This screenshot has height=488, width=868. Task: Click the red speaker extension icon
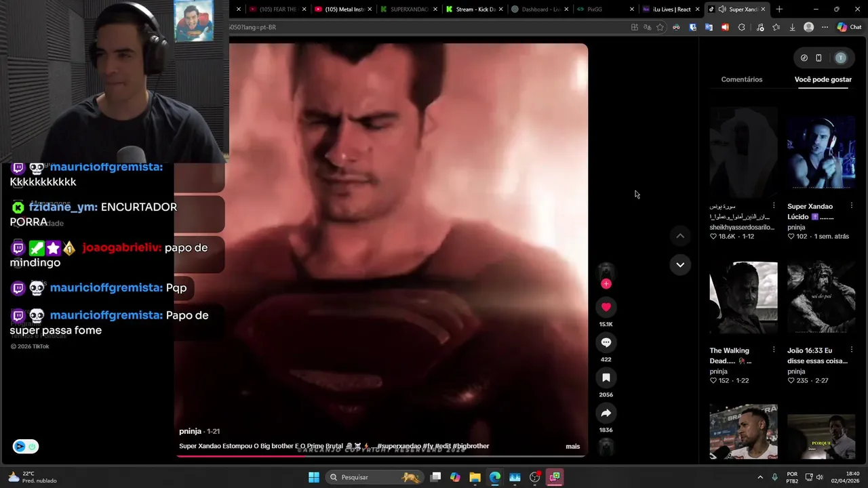pos(725,27)
